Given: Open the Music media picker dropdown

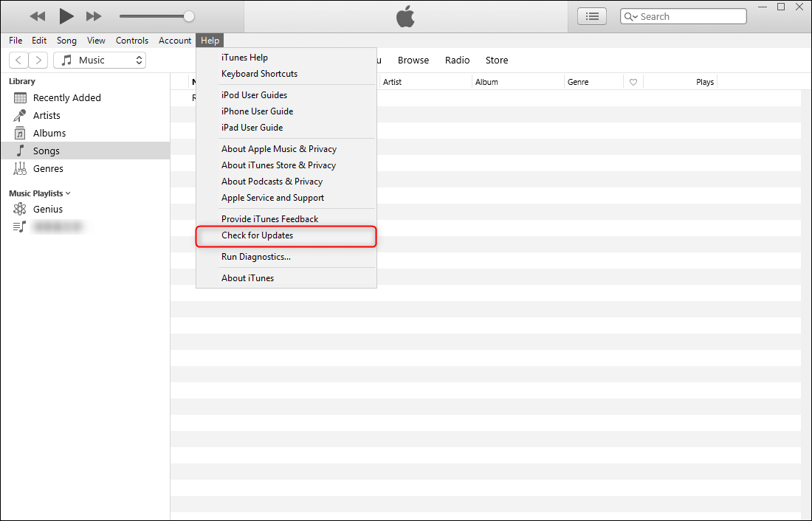Looking at the screenshot, I should [x=100, y=60].
